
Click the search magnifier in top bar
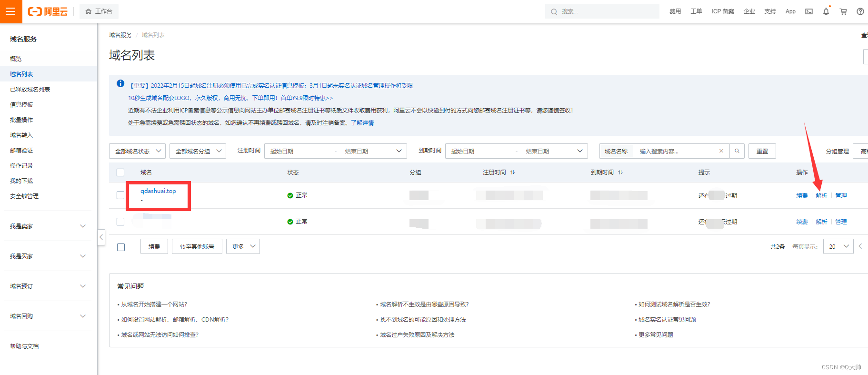554,11
